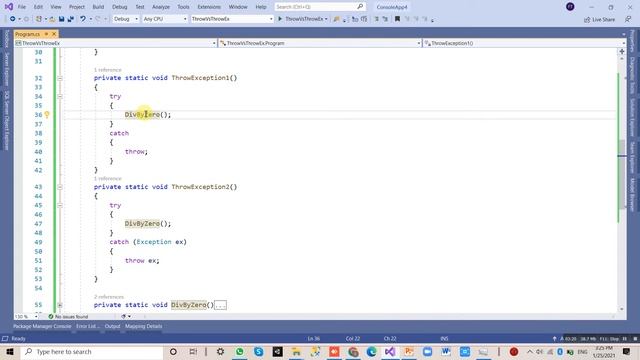Collapse the ThrowException2 method outline

point(60,187)
